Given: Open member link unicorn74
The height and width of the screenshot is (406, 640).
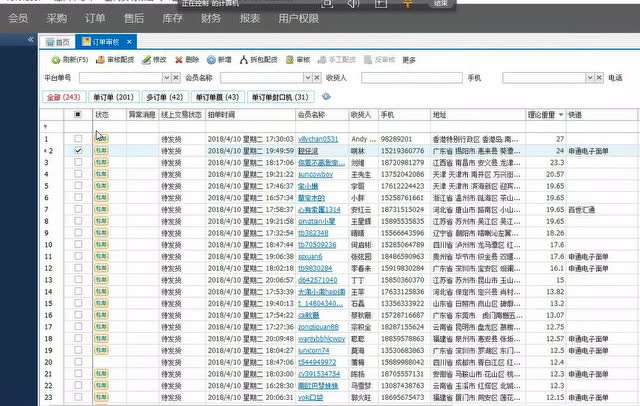Looking at the screenshot, I should [x=313, y=351].
